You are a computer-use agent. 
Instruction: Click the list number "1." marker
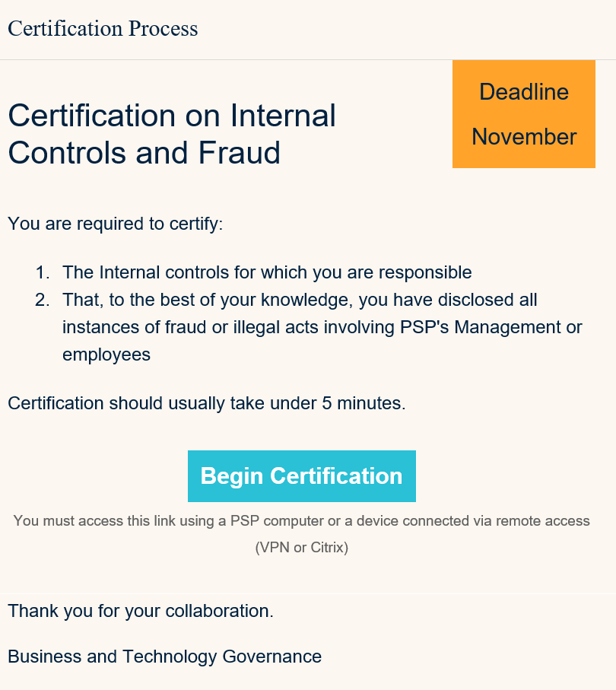[43, 272]
